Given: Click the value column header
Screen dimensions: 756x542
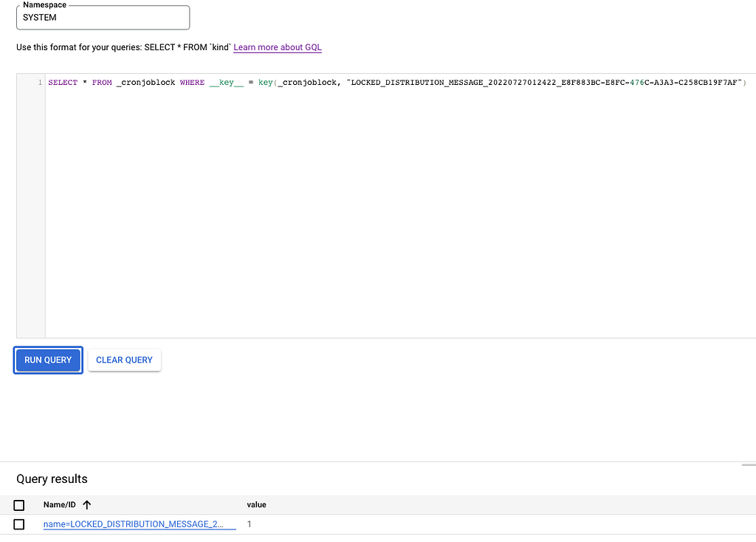Looking at the screenshot, I should (x=256, y=504).
